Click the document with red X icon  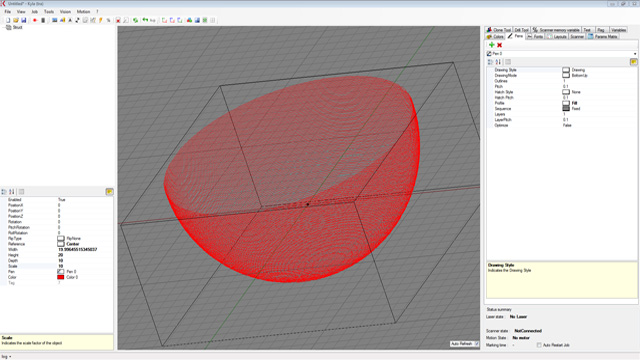point(118,20)
